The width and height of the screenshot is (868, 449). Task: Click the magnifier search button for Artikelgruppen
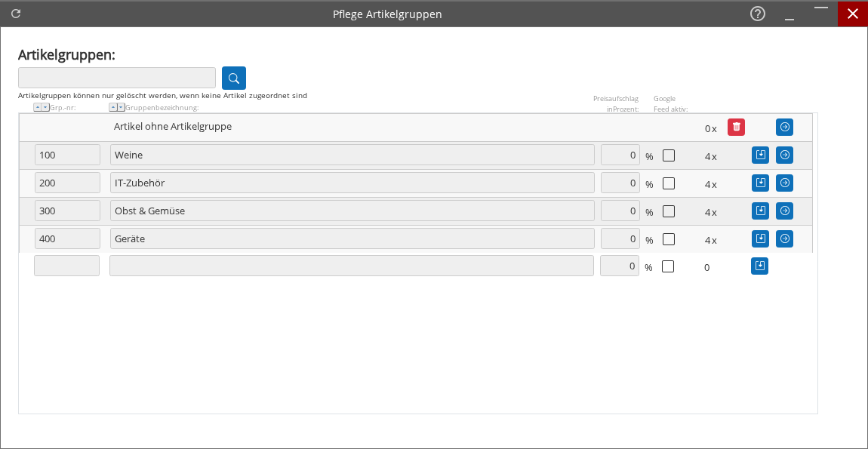(x=234, y=78)
